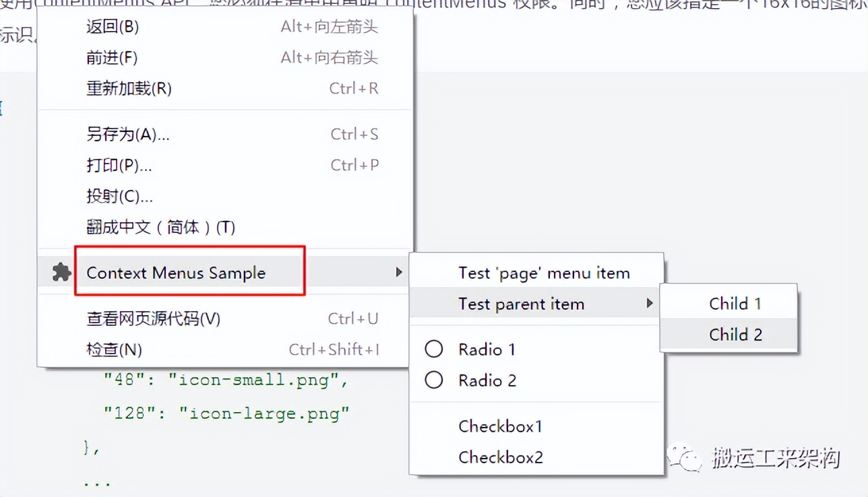Select the 投射(C)... menu entry

tap(224, 196)
